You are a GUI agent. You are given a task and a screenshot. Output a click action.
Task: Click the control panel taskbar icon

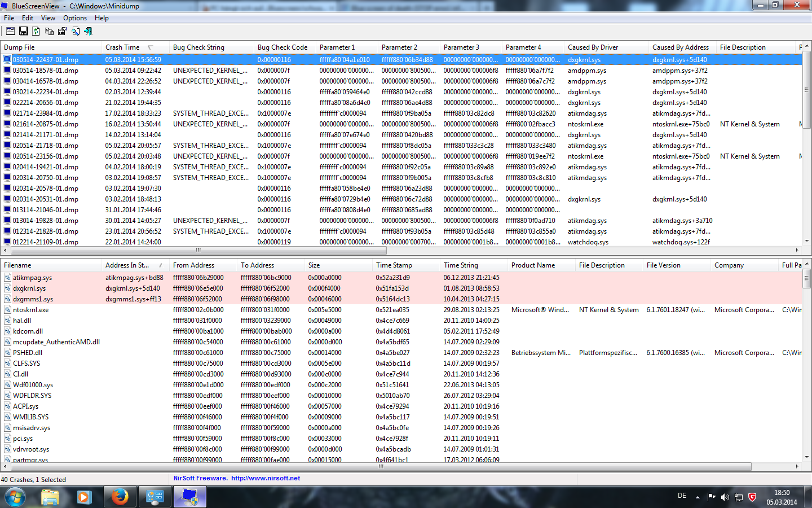(155, 497)
